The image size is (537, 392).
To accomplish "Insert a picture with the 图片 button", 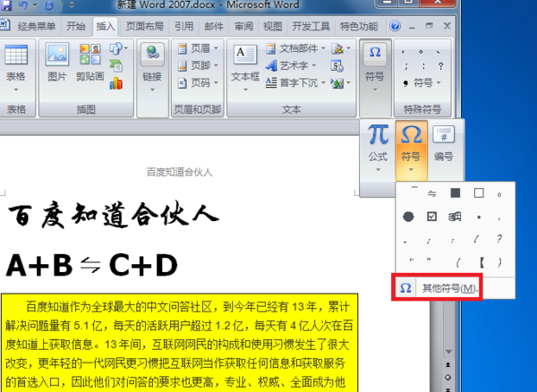I will (57, 63).
